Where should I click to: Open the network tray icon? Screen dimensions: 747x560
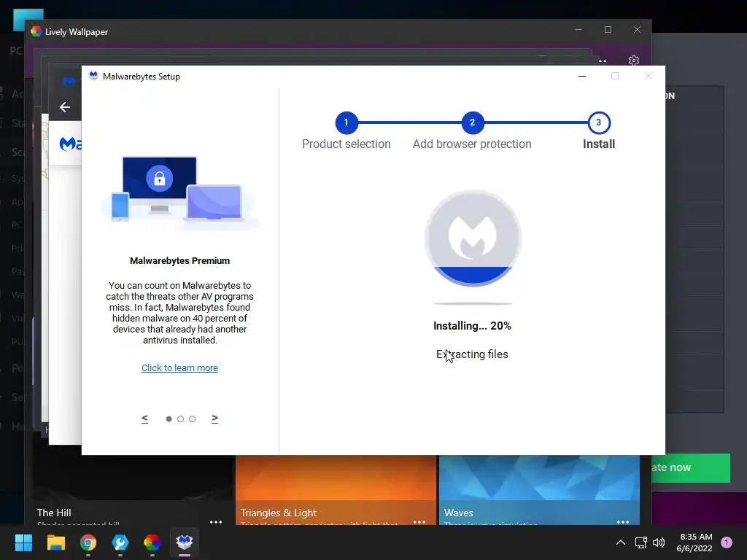(640, 542)
